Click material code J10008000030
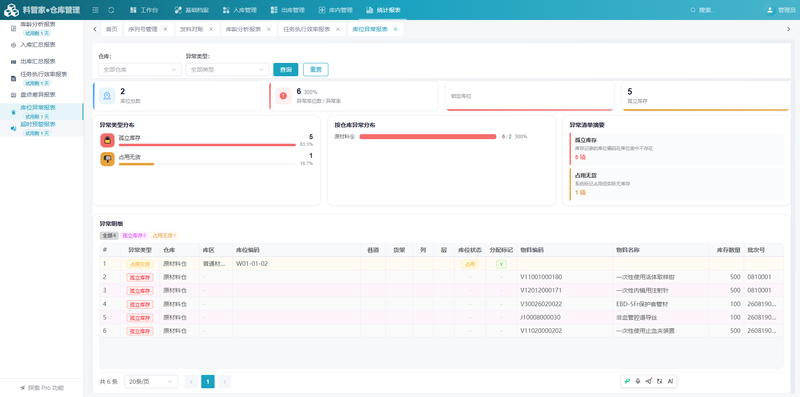 click(x=540, y=317)
